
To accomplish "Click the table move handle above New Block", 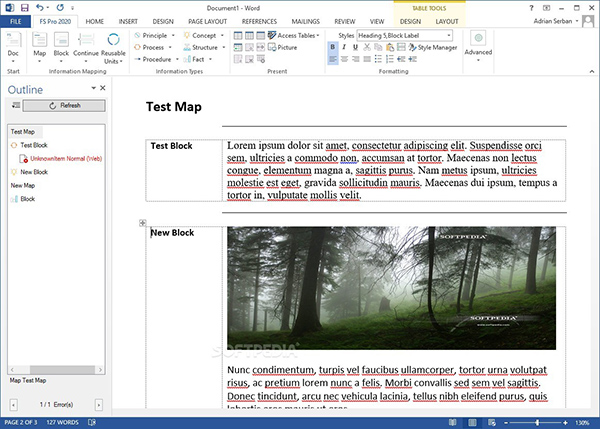I will (143, 223).
